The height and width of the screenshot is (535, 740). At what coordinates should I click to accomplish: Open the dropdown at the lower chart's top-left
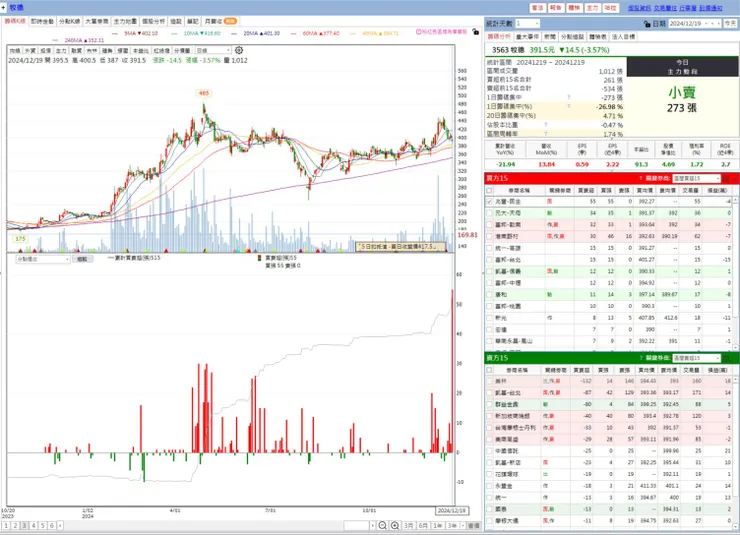43,259
